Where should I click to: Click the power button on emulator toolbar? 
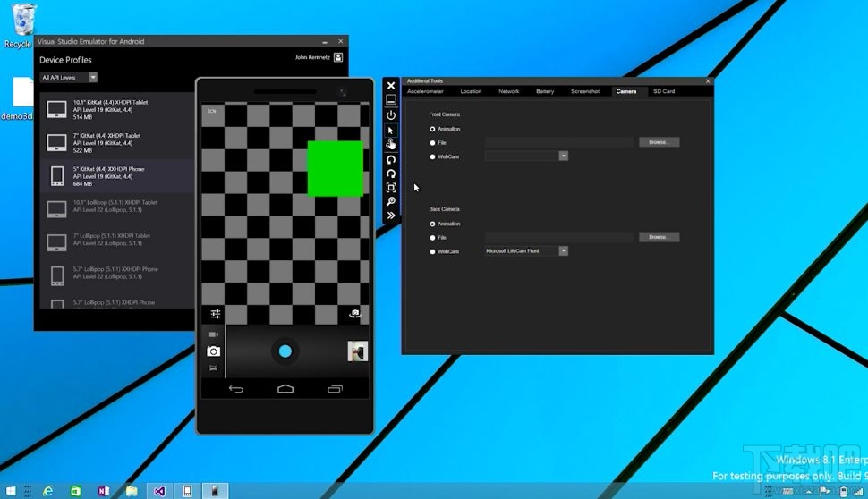[x=391, y=115]
